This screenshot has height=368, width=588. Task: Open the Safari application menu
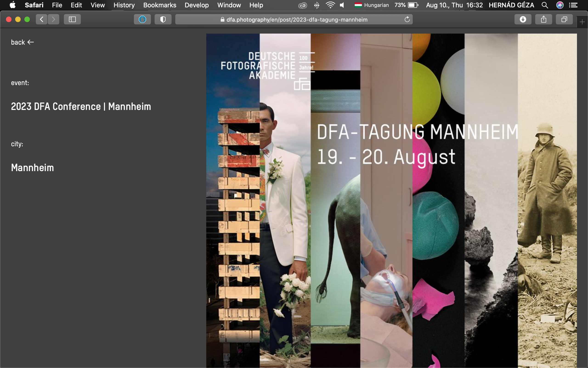[34, 5]
